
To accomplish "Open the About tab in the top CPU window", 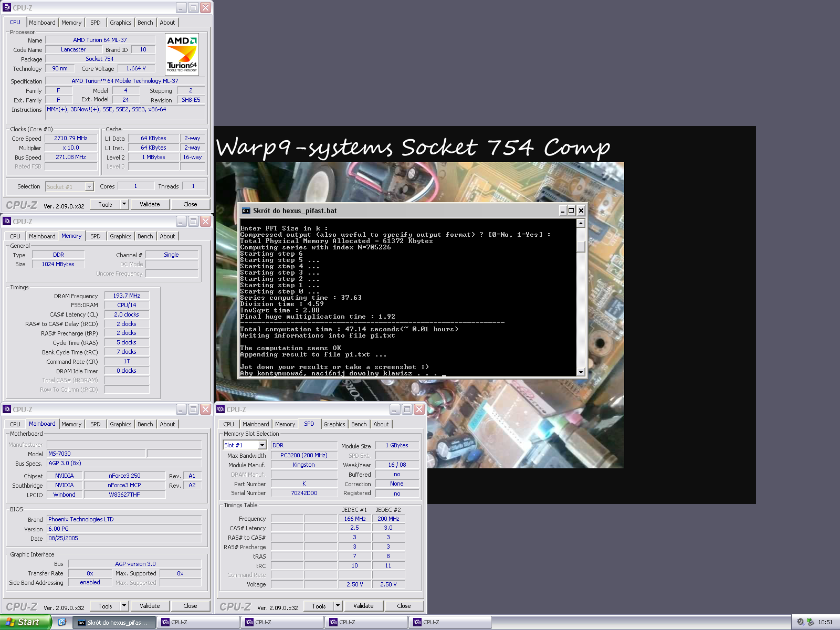I will [x=167, y=23].
